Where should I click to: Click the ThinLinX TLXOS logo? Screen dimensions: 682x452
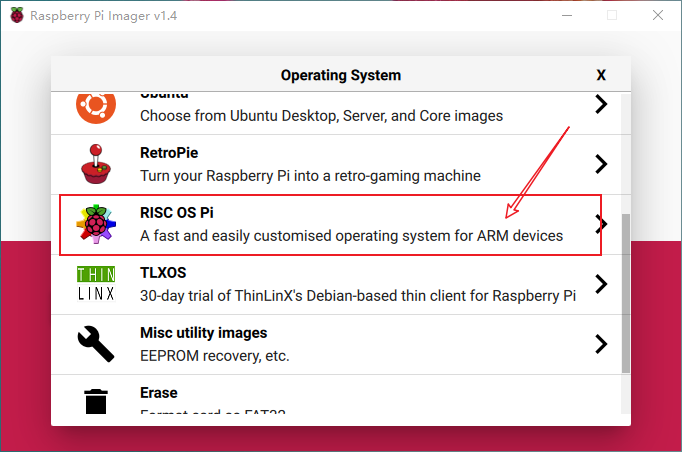tap(96, 284)
